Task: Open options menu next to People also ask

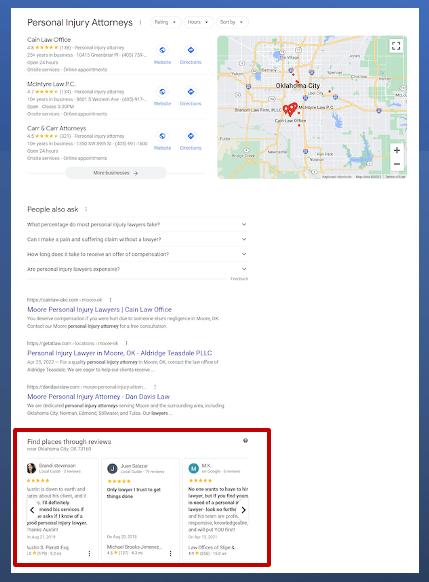Action: pyautogui.click(x=86, y=209)
